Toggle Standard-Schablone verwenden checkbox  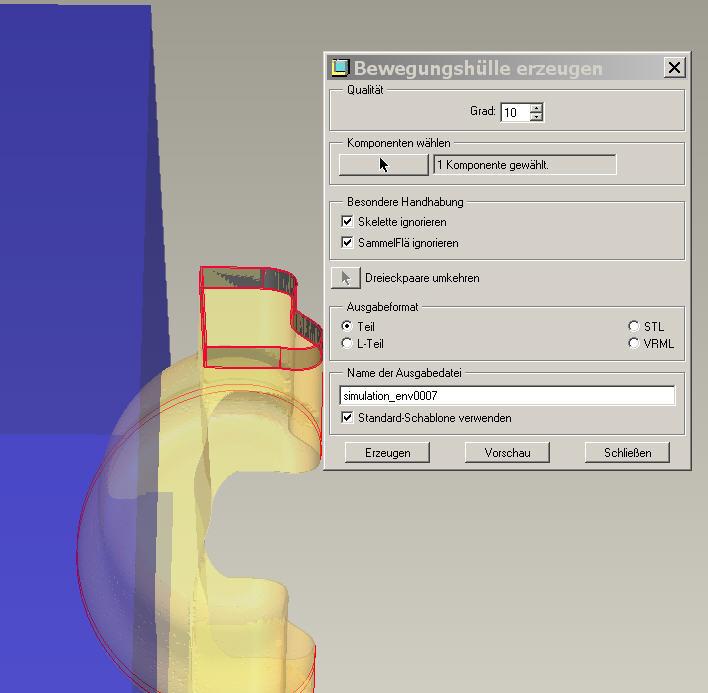pos(347,417)
